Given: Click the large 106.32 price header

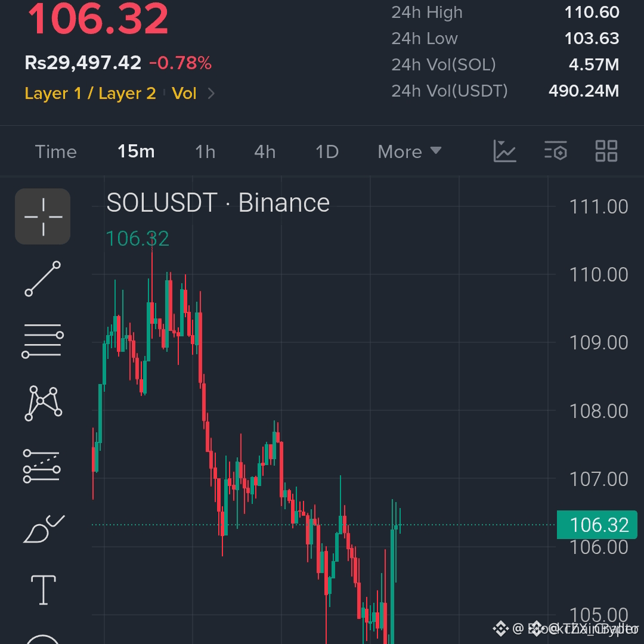Looking at the screenshot, I should pos(98,19).
